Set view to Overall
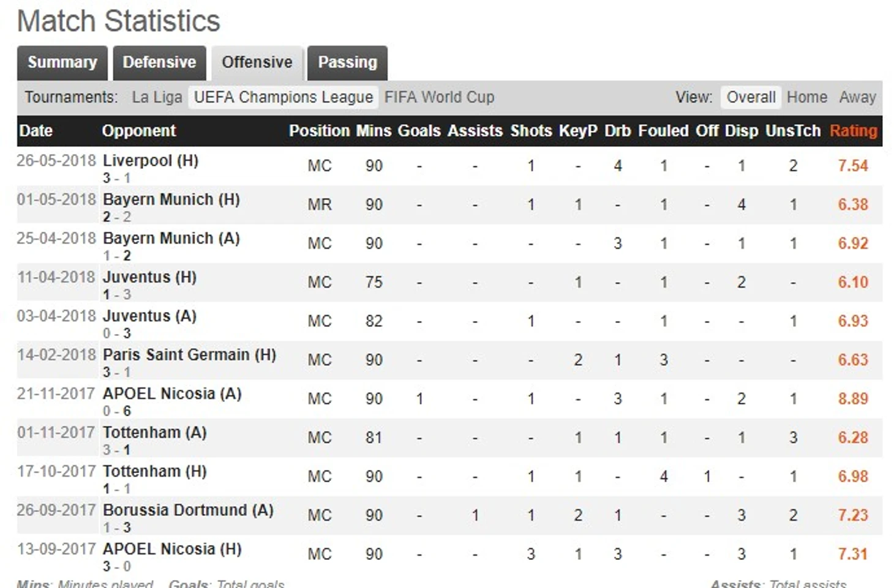Image resolution: width=894 pixels, height=588 pixels. pyautogui.click(x=751, y=97)
